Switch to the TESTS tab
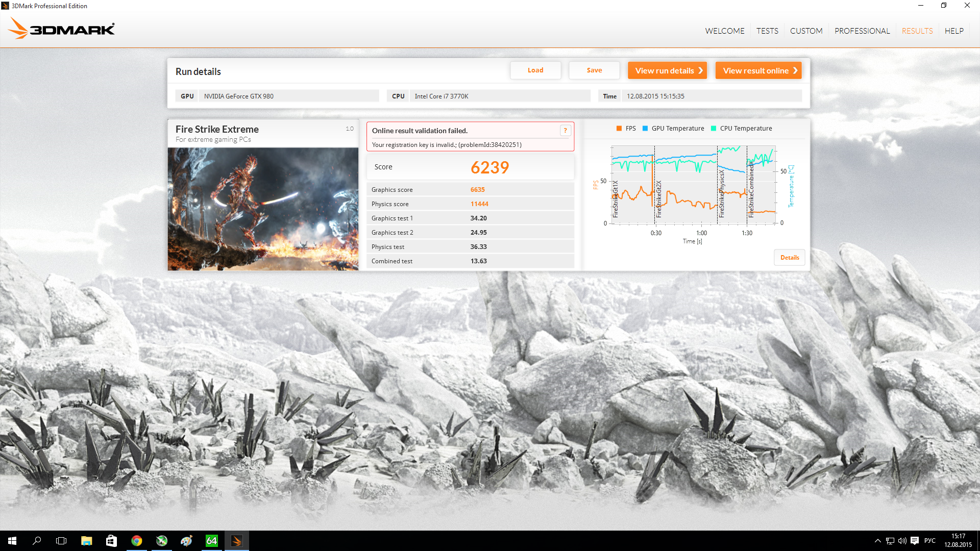Screen dimensions: 980x551 (767, 31)
